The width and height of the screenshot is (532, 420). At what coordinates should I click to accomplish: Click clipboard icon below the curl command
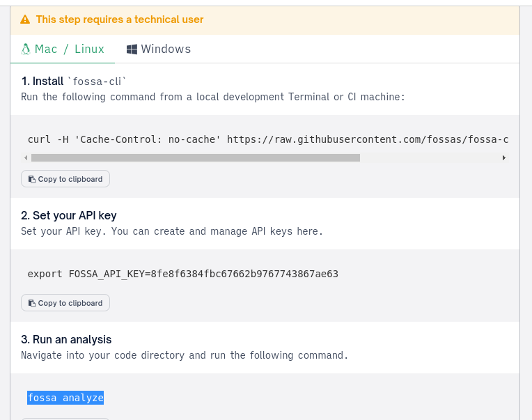pos(31,179)
